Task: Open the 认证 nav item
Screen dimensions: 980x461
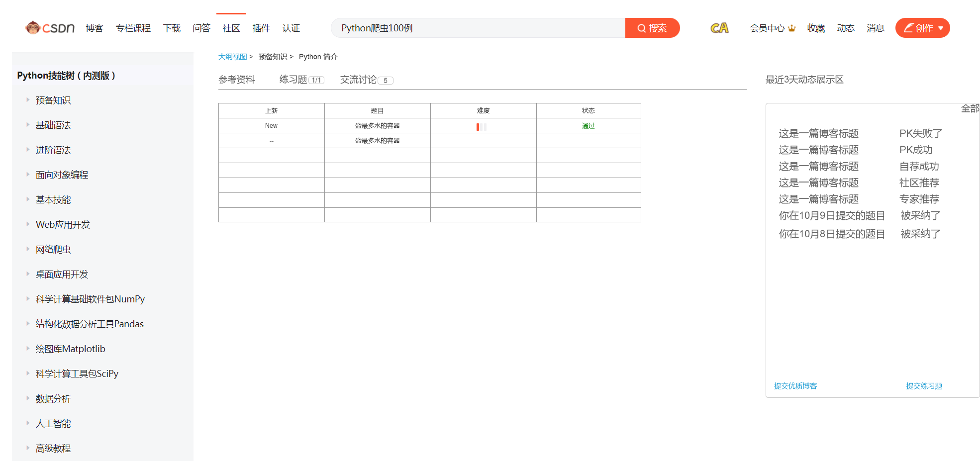Action: pos(291,28)
